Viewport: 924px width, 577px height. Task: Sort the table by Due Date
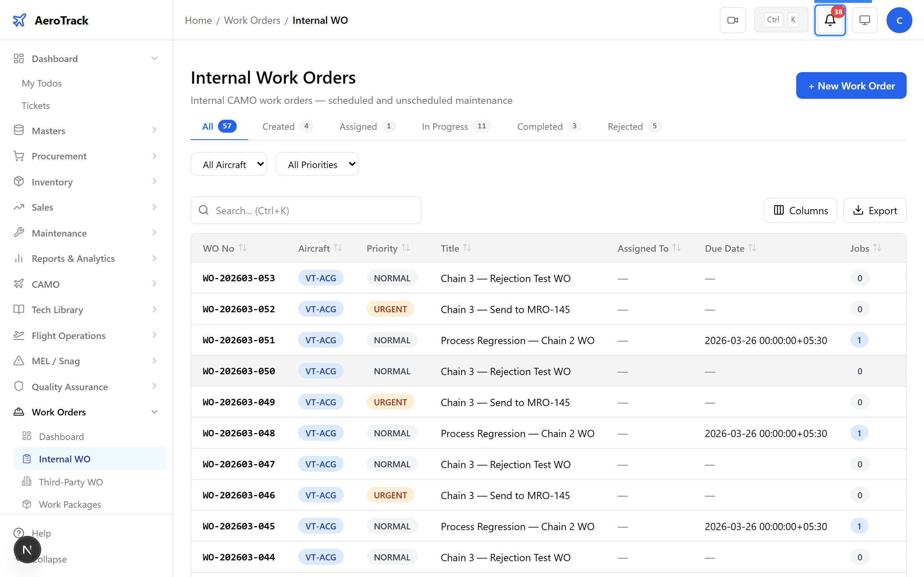point(752,248)
